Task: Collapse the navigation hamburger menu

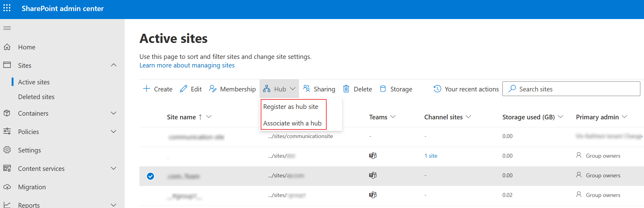Action: (7, 28)
